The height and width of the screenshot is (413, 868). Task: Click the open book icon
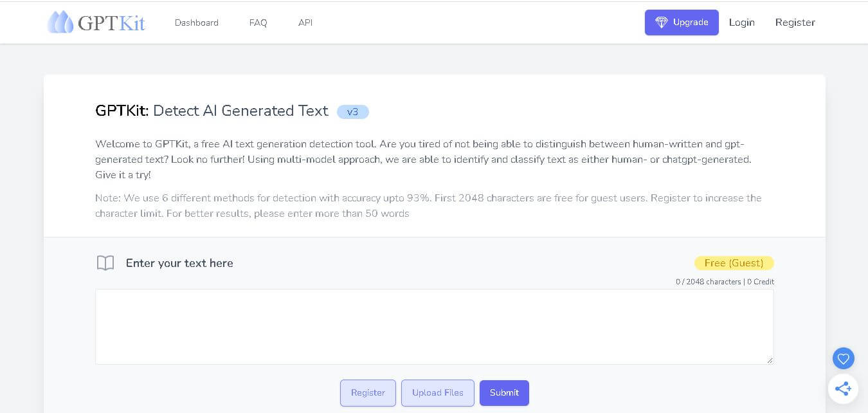coord(105,263)
